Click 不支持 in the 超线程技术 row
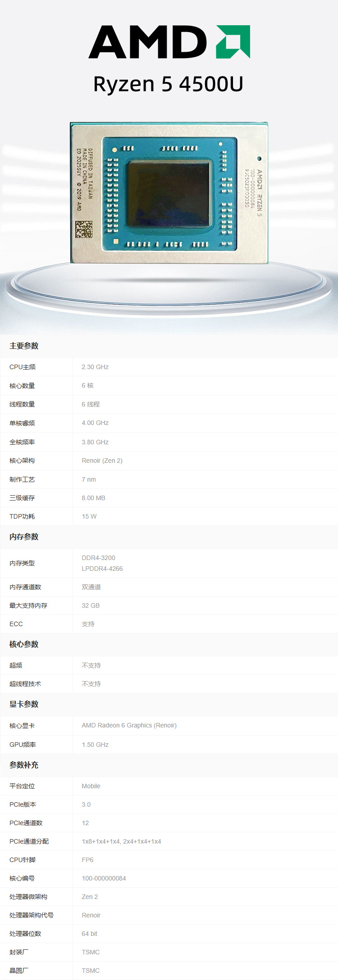 click(91, 684)
